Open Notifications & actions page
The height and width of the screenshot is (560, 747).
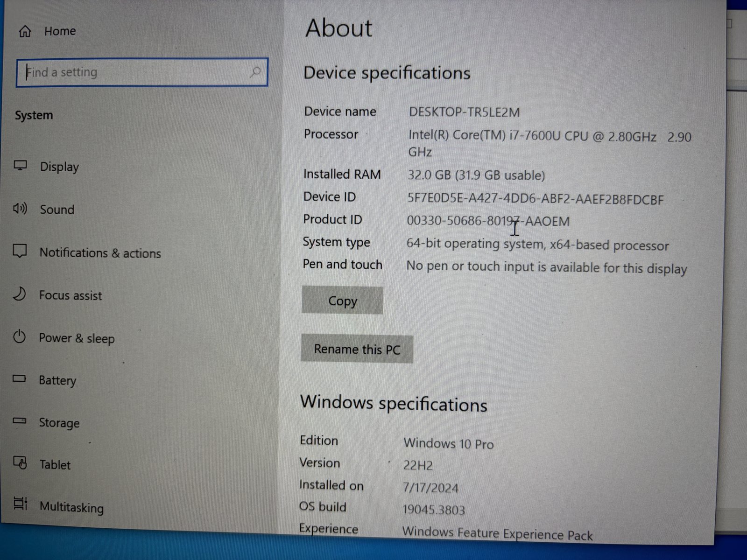coord(100,253)
